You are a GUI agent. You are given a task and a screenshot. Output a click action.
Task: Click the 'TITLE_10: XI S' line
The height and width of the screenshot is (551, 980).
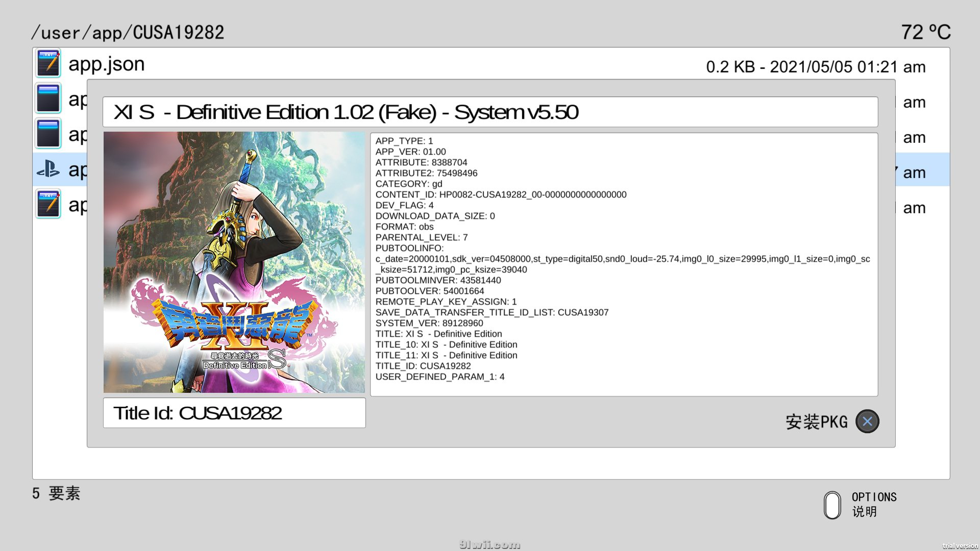(447, 344)
